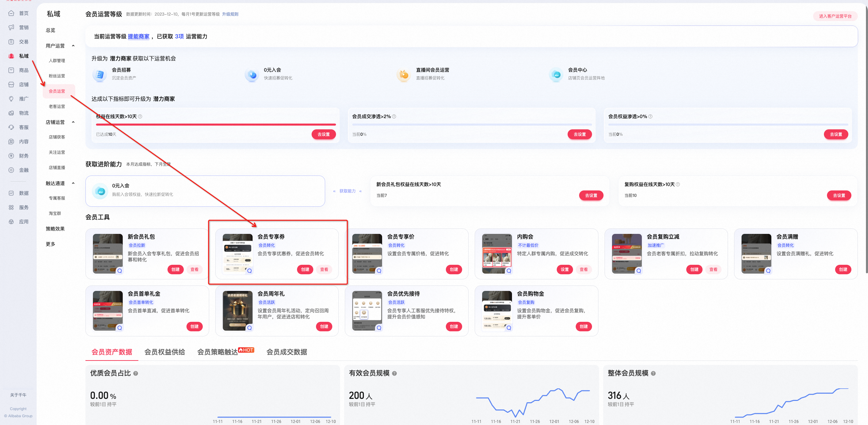Open the 升级规则 link
868x425 pixels.
pos(230,14)
